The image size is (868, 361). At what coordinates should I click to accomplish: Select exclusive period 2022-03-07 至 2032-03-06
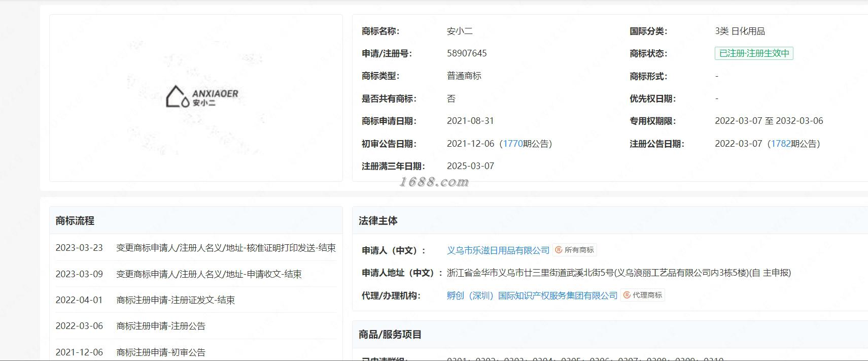[x=769, y=121]
